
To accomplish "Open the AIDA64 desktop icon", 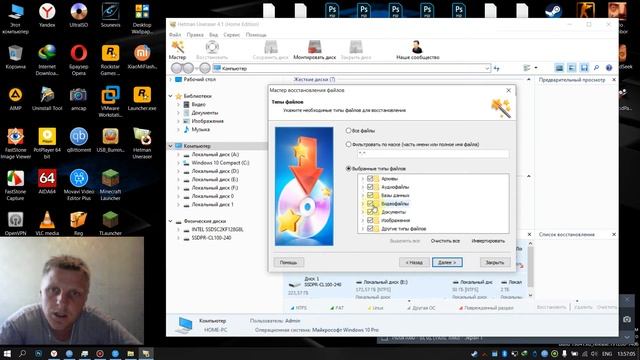I will click(47, 182).
